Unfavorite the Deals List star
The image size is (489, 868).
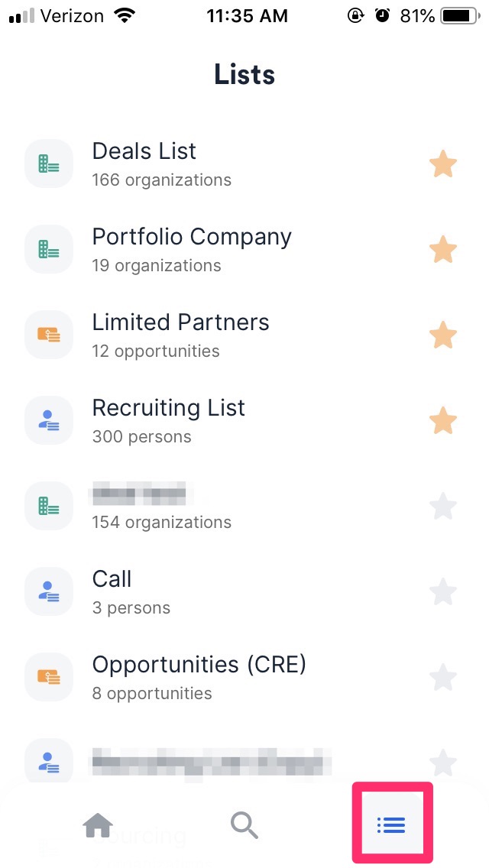coord(443,164)
